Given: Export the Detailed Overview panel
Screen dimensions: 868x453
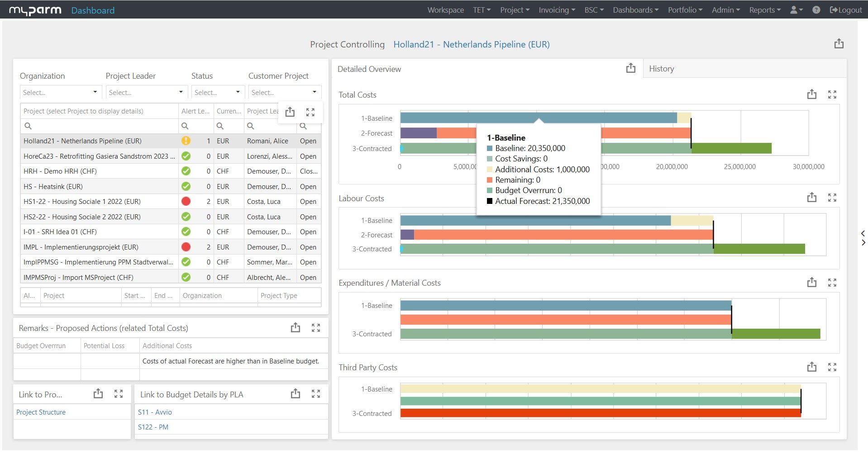Looking at the screenshot, I should [630, 68].
